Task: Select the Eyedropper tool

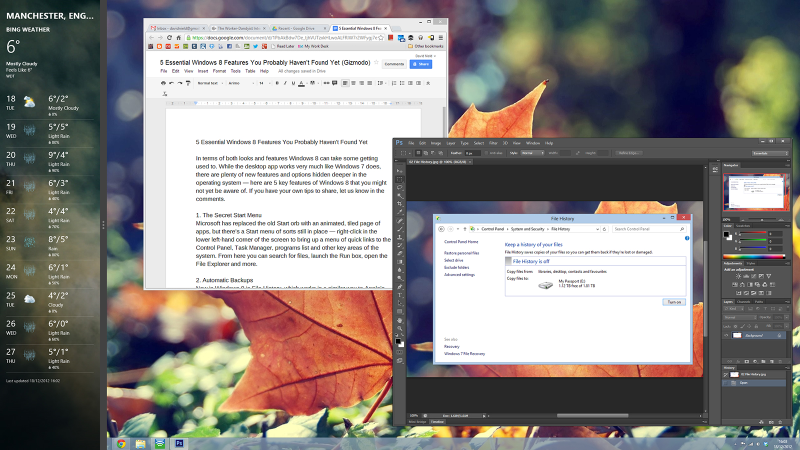Action: 399,212
